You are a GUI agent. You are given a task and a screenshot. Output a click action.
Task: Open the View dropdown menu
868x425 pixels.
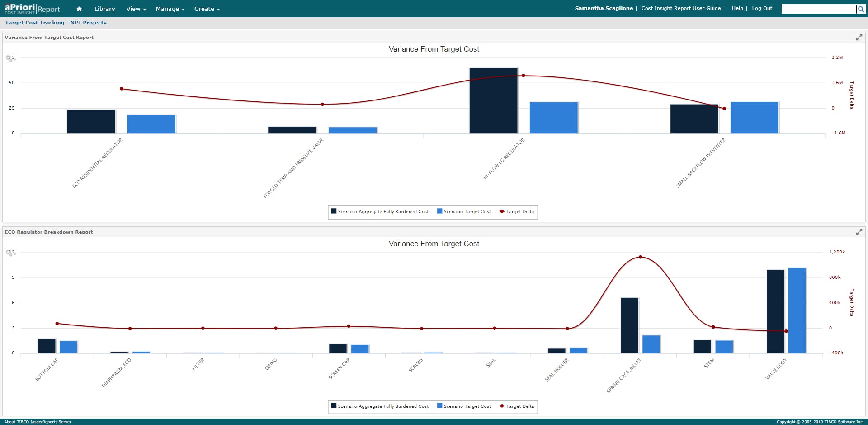(x=136, y=9)
